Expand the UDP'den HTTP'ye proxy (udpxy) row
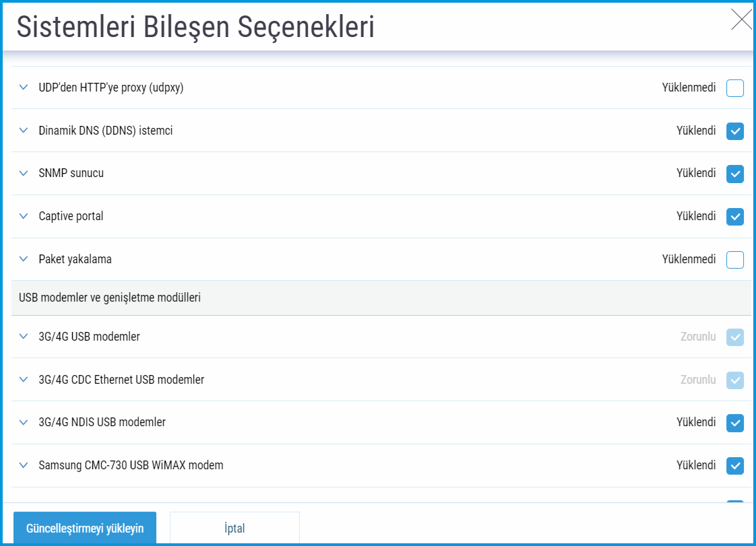Screen dimensions: 756x546 pos(24,88)
